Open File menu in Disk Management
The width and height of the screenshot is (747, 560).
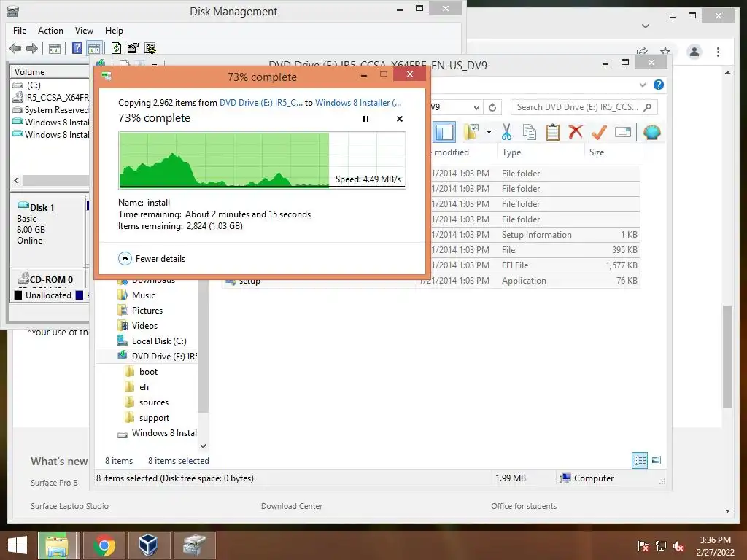(20, 31)
